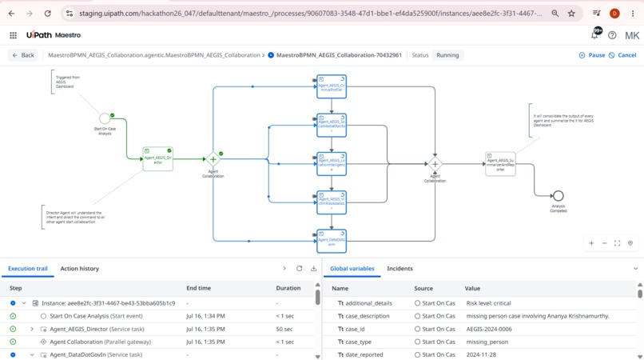The height and width of the screenshot is (360, 644).
Task: Open the browser media control icon
Action: [597, 14]
